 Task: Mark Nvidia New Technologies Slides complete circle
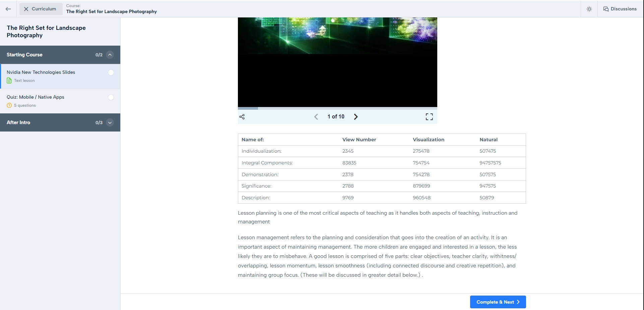[111, 72]
